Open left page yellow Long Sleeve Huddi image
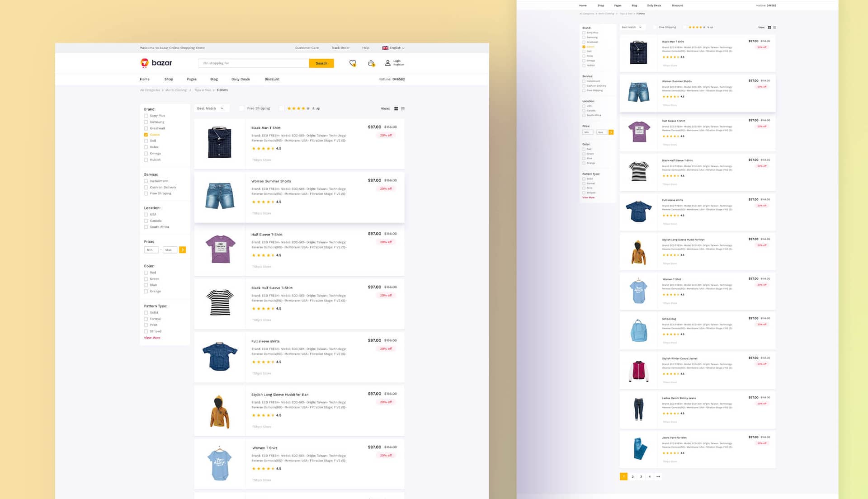This screenshot has width=868, height=499. click(220, 412)
